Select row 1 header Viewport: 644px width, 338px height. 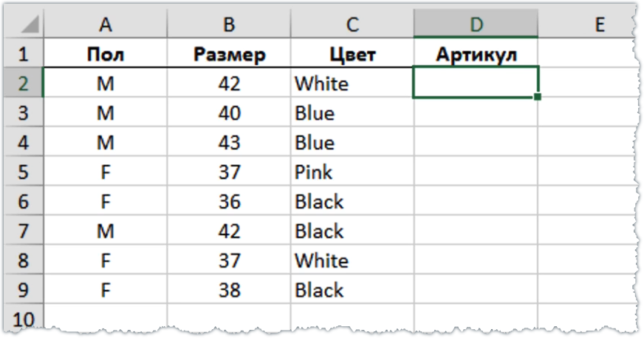click(x=24, y=54)
